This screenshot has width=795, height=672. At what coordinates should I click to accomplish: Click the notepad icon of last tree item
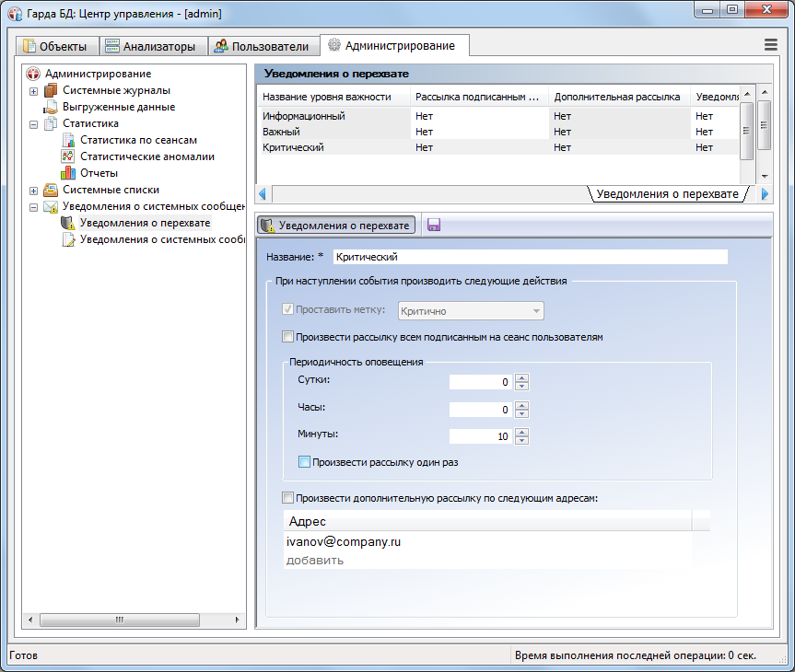click(x=68, y=239)
